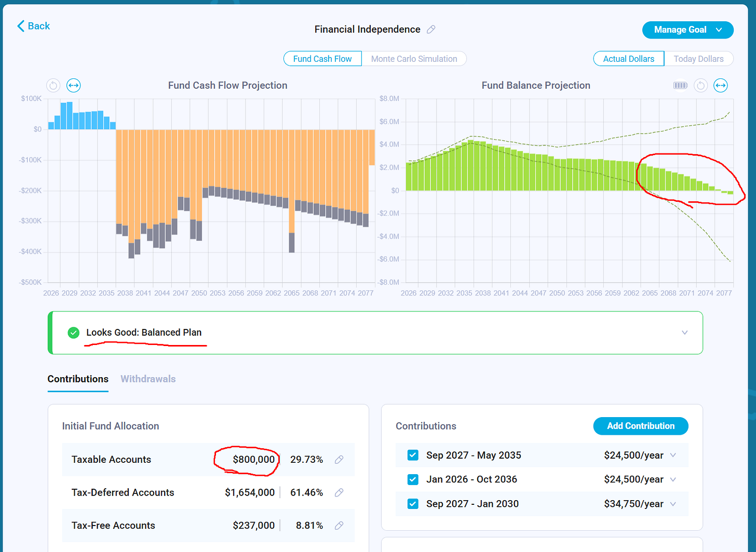The image size is (756, 552).
Task: Edit the Financial Independence goal name pencil
Action: pyautogui.click(x=431, y=30)
